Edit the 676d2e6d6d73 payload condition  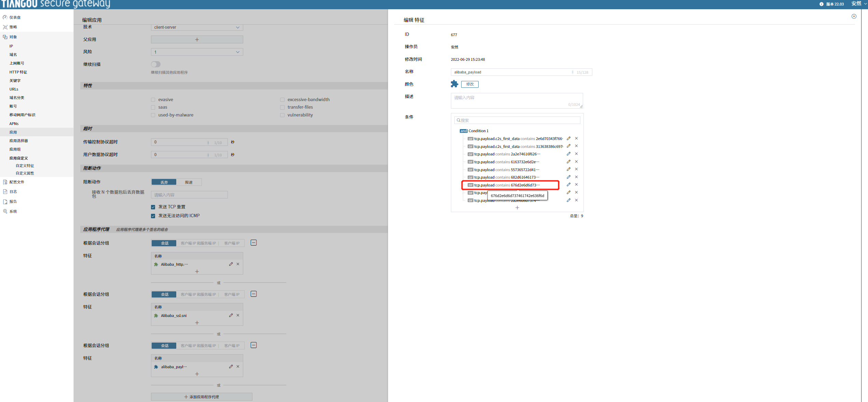point(568,184)
